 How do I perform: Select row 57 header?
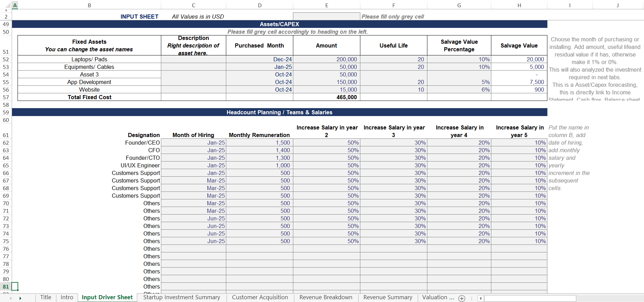click(x=6, y=97)
